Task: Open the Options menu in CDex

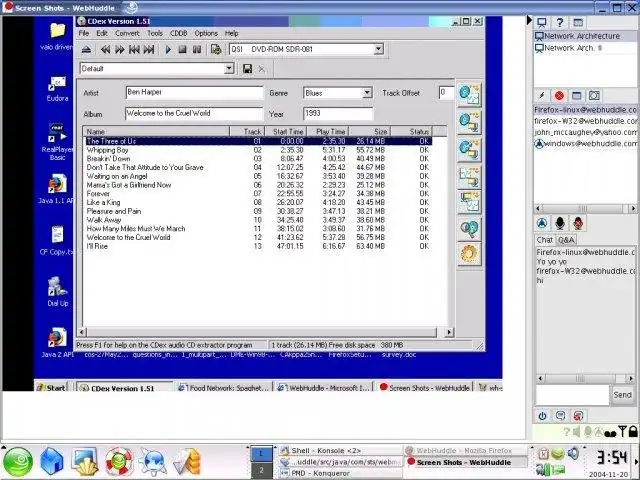Action: pos(206,33)
